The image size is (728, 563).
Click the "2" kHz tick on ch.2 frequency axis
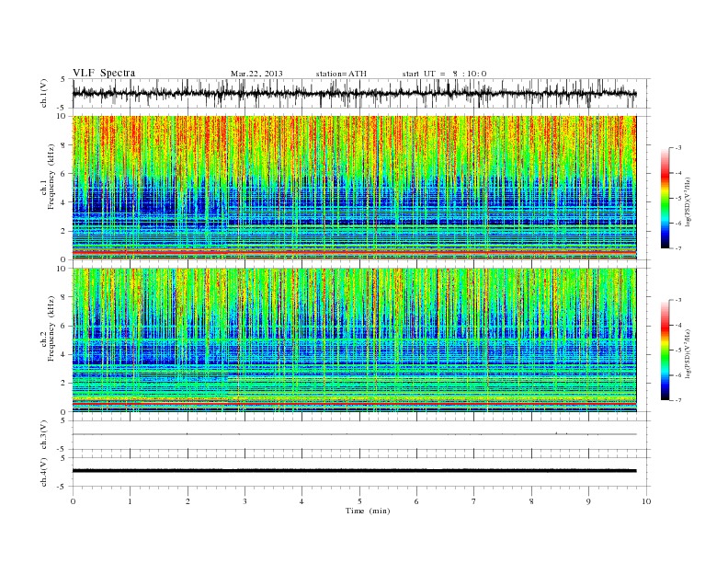pos(64,384)
